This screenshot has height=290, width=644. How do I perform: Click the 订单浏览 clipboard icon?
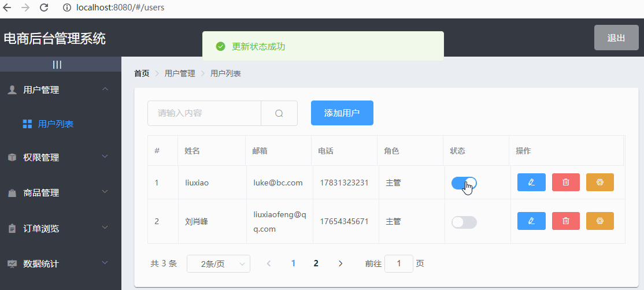click(x=12, y=228)
